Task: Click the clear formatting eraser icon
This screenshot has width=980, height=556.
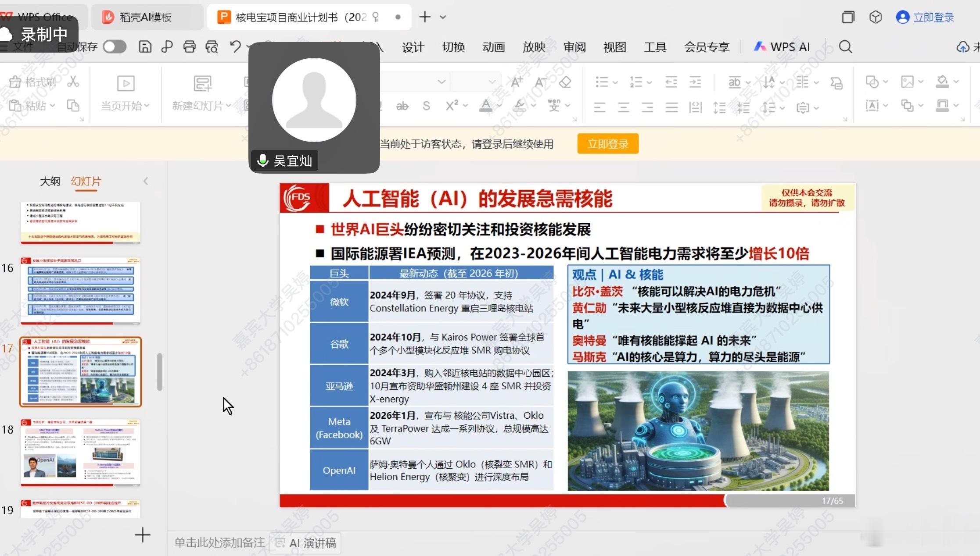Action: [565, 82]
